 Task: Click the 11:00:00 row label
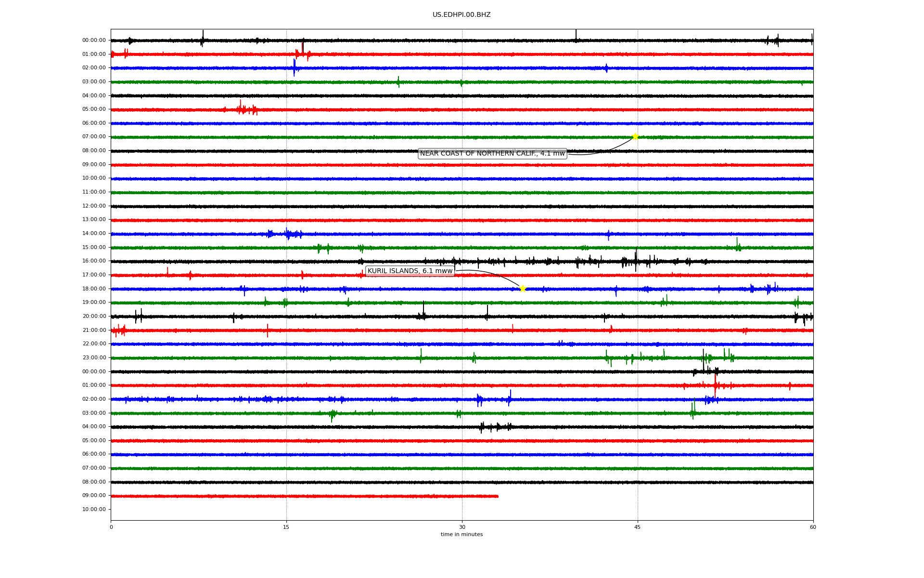(x=94, y=192)
